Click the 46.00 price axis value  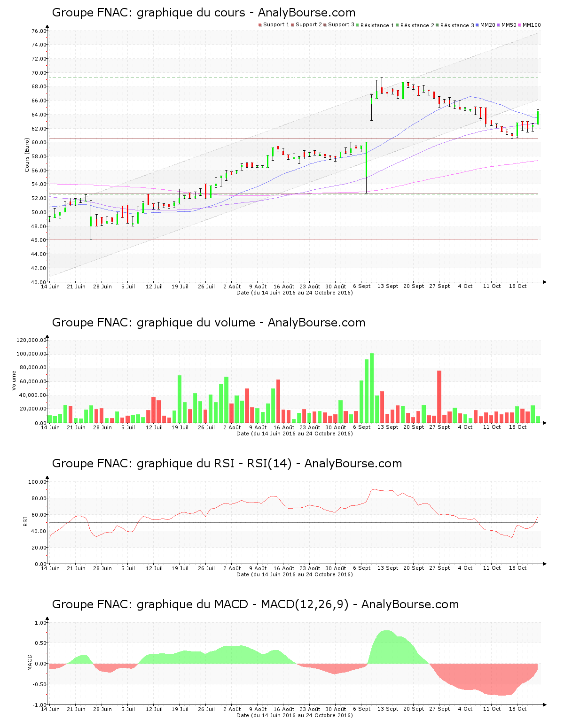click(39, 240)
